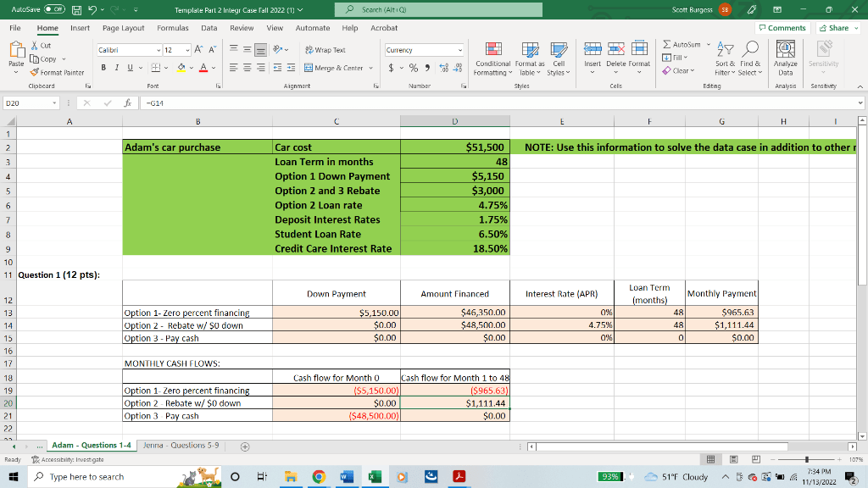Click the Share button
Viewport: 868px width, 488px height.
point(837,28)
